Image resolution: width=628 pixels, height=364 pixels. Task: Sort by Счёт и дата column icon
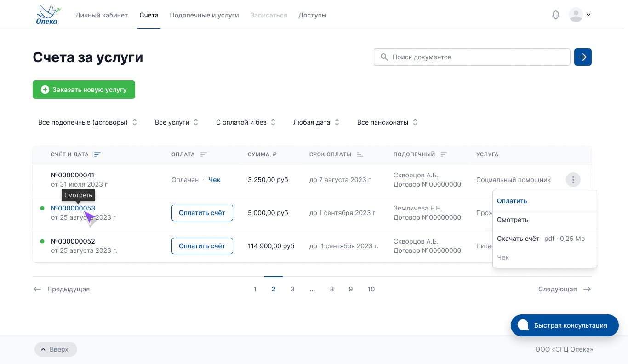(x=97, y=154)
